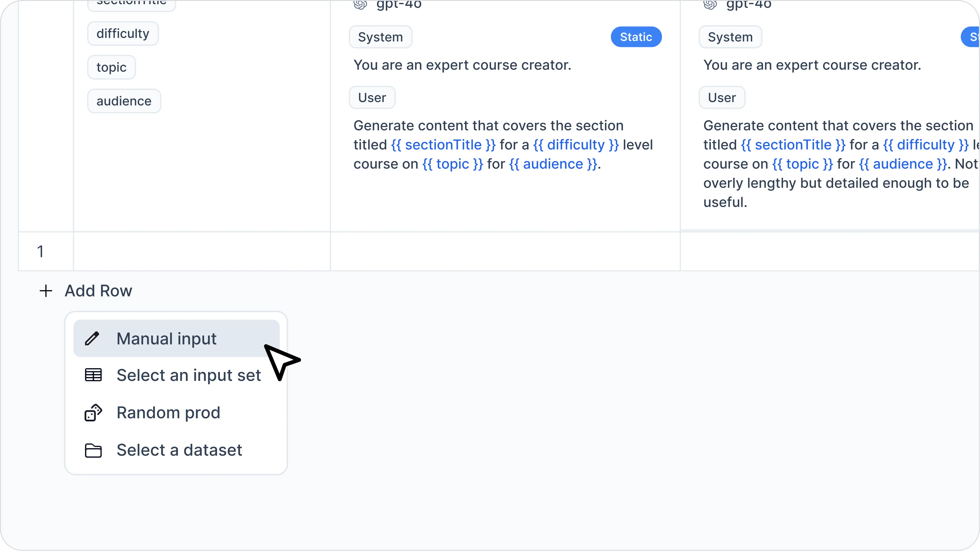Screen dimensions: 980x551
Task: Select the audience input tag
Action: (124, 101)
